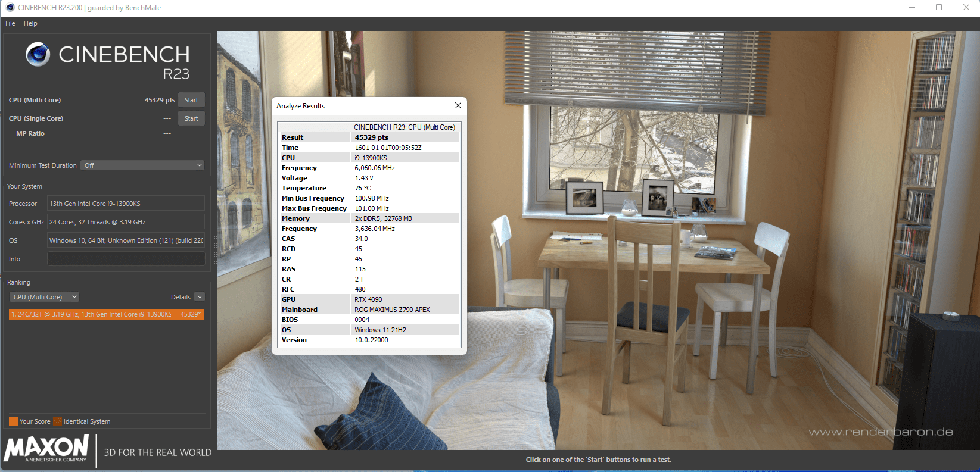Click the Info input field

coord(126,259)
